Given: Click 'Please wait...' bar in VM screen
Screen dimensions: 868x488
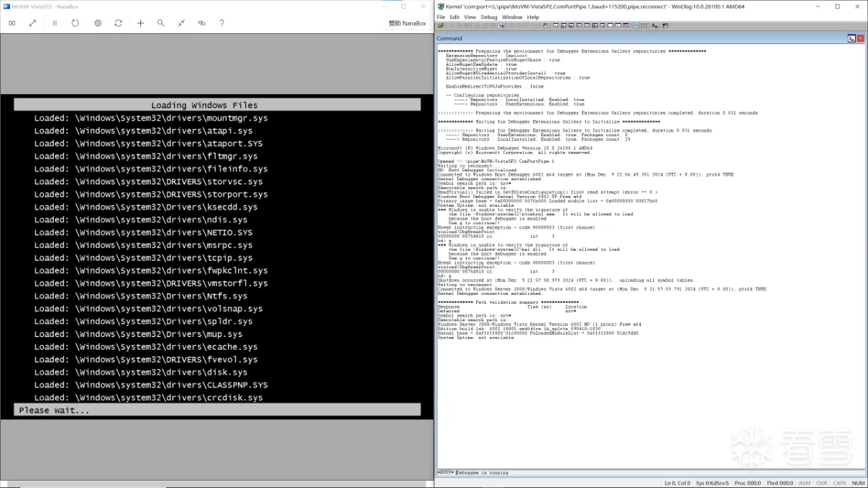Looking at the screenshot, I should click(217, 410).
